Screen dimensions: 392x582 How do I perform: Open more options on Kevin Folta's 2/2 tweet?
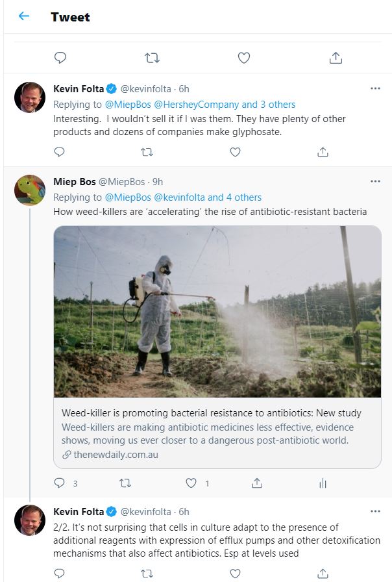click(375, 511)
